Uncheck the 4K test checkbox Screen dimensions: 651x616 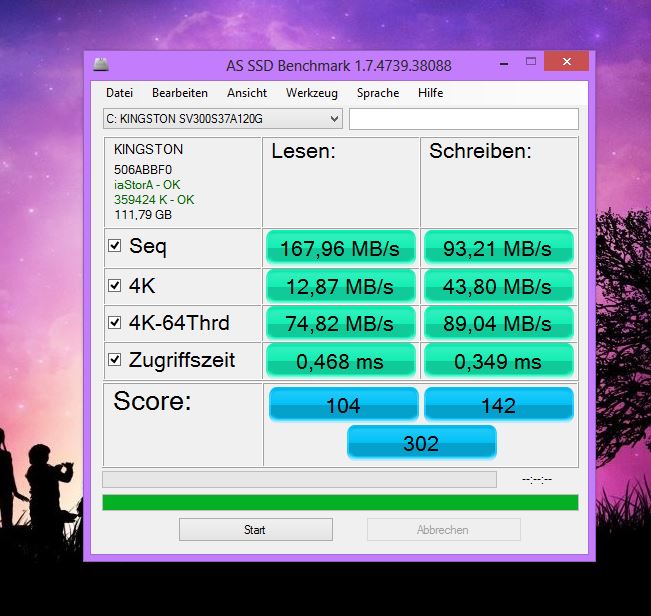click(x=115, y=285)
